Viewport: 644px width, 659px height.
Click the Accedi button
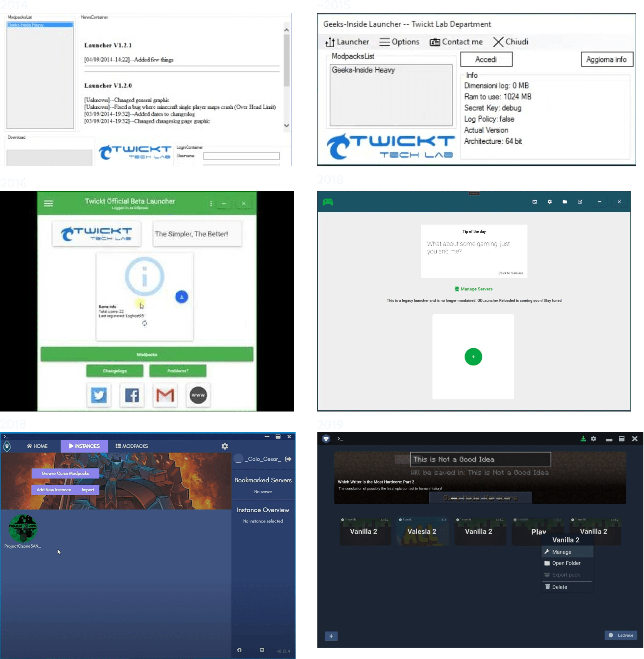[486, 59]
